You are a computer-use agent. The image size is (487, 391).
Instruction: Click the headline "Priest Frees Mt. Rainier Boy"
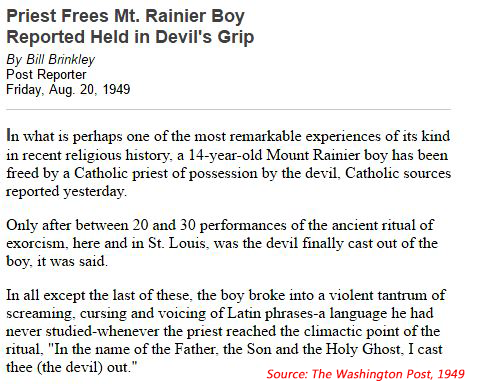125,16
